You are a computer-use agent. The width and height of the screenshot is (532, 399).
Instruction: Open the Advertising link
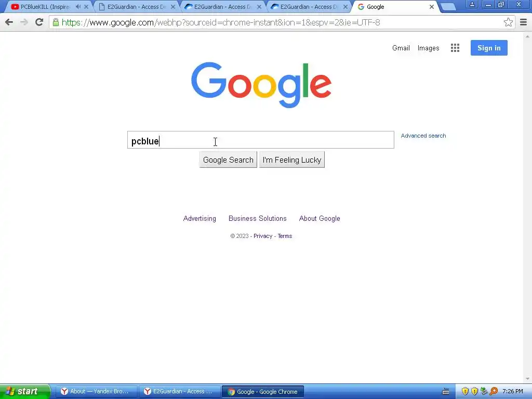coord(199,219)
